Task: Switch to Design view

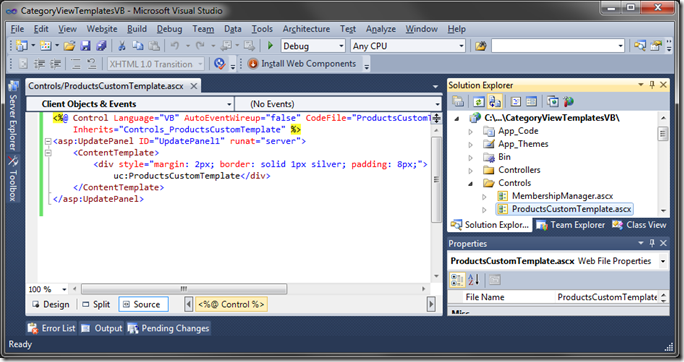Action: 51,304
